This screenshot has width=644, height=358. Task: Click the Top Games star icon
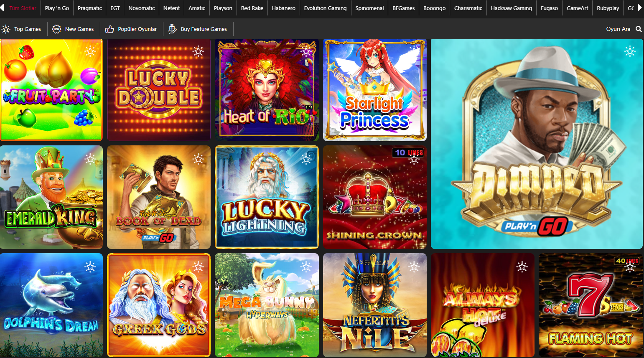[6, 29]
